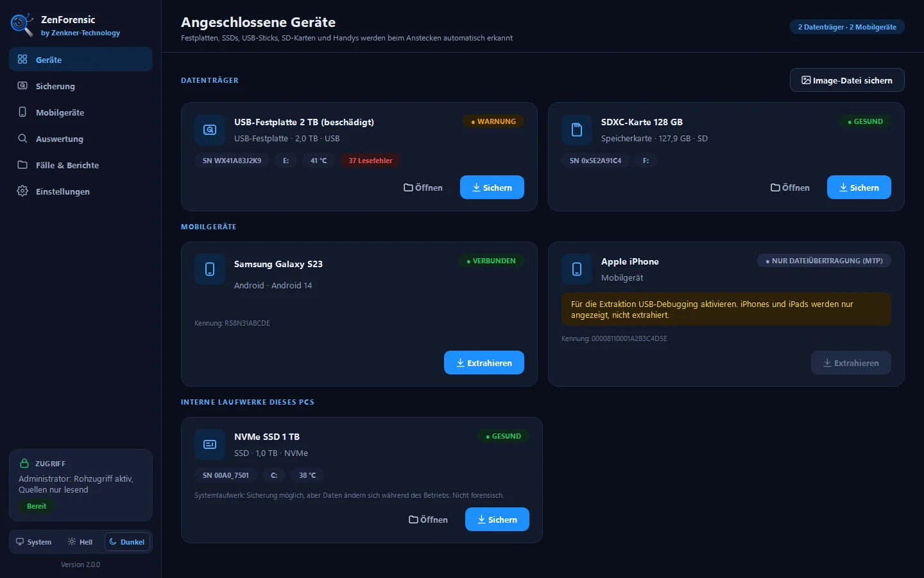The height and width of the screenshot is (578, 924).
Task: Click the NVMe SSD drive icon
Action: point(210,444)
